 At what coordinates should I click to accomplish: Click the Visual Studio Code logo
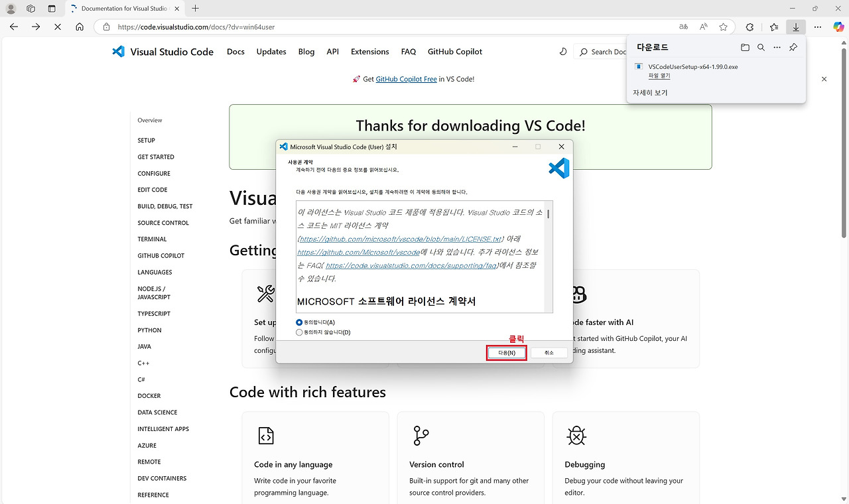pyautogui.click(x=118, y=51)
